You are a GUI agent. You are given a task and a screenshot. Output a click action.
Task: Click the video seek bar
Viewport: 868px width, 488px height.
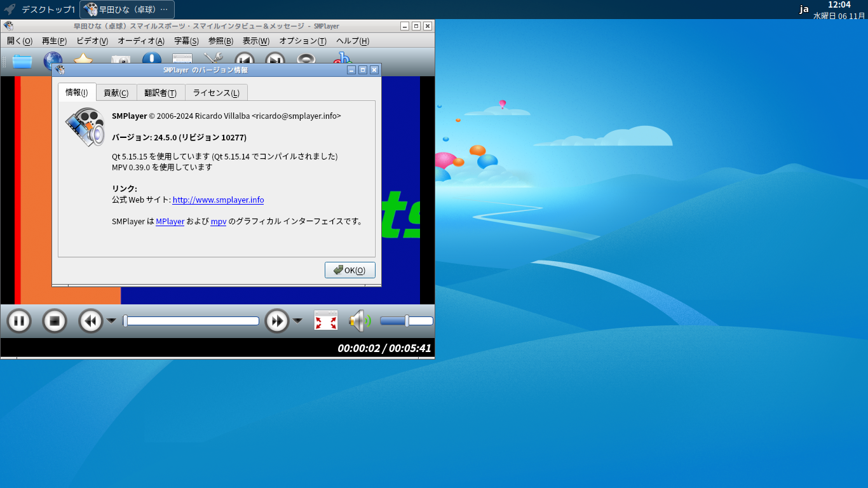click(191, 321)
